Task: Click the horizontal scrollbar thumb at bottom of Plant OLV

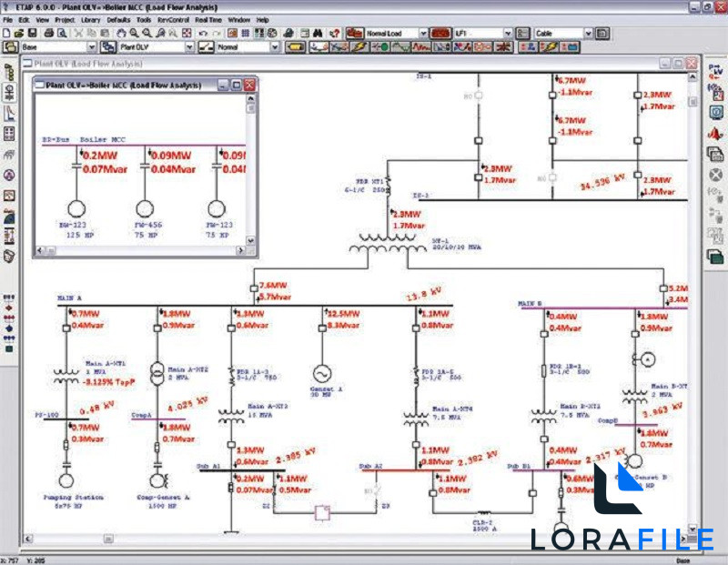Action: pos(108,539)
